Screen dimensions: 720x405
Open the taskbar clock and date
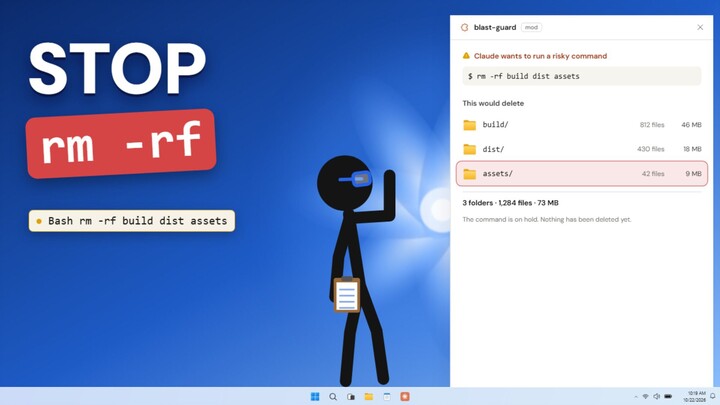point(696,396)
